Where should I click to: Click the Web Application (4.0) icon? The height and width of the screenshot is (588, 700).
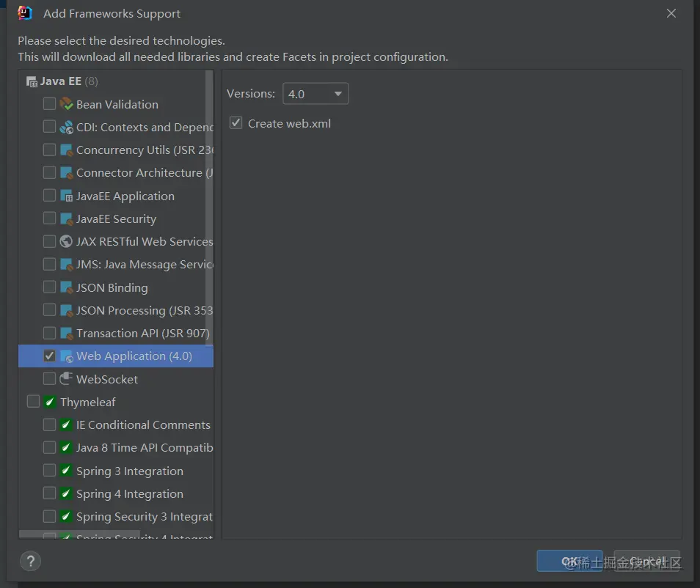pos(66,356)
